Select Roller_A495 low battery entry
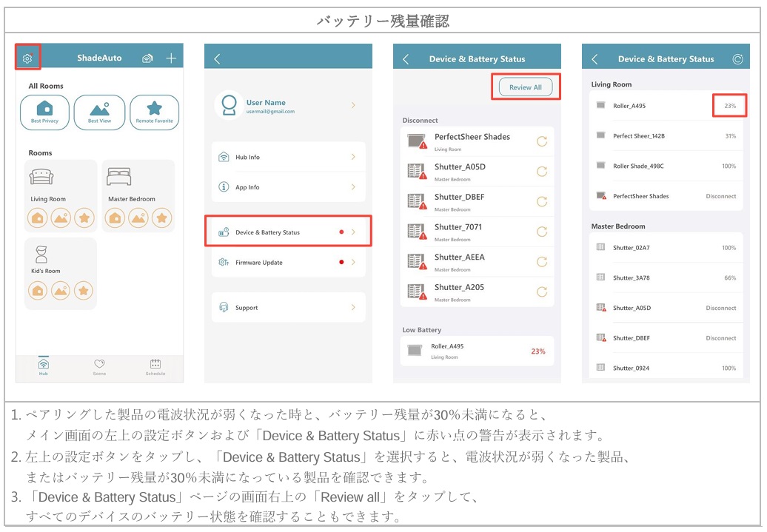 [476, 351]
